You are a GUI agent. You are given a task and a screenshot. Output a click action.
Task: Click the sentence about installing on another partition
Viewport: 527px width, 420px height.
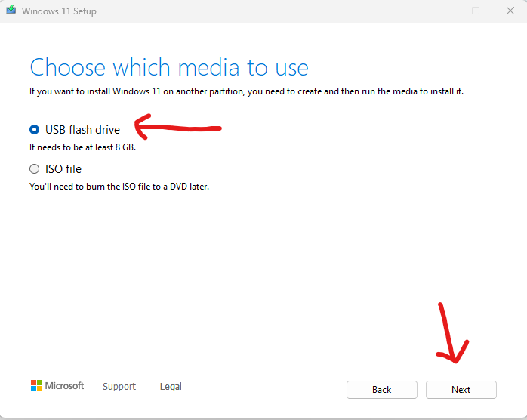click(x=246, y=91)
